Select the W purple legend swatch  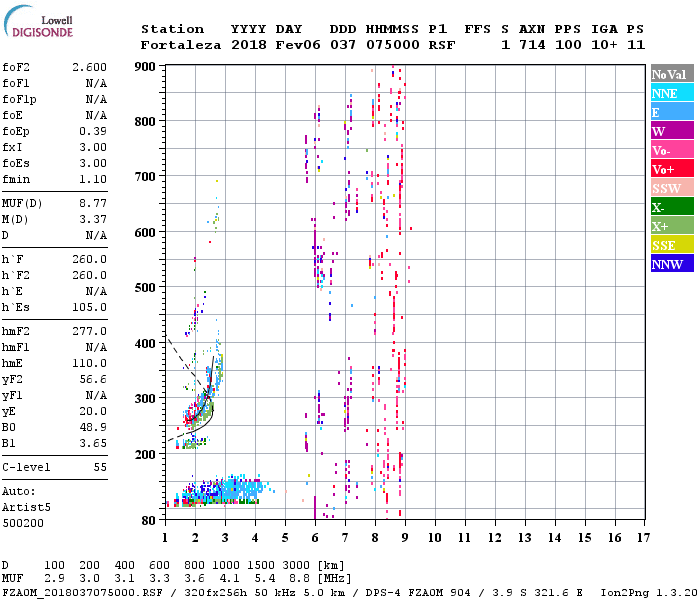[672, 131]
